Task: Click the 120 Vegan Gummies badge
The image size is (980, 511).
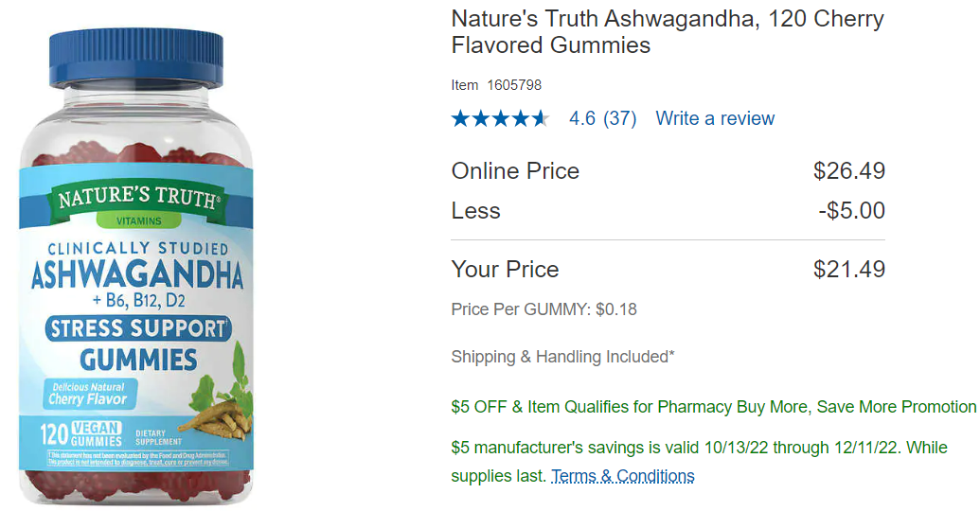Action: click(80, 433)
